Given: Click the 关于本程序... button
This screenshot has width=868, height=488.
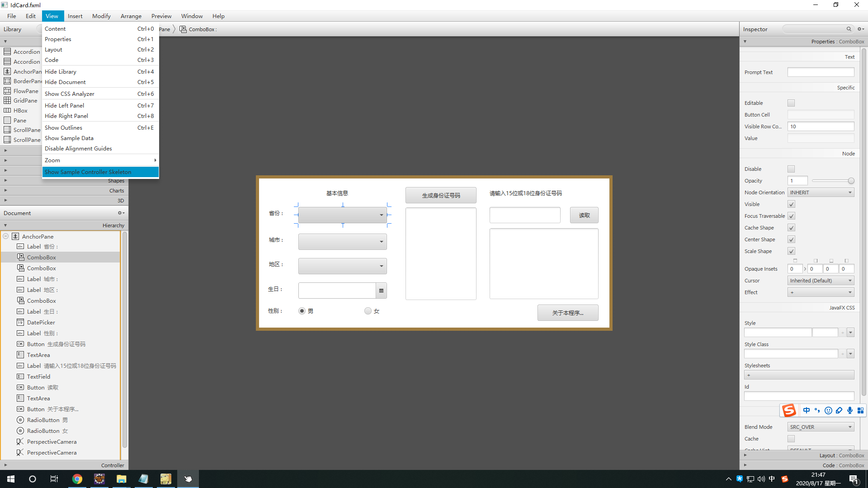Looking at the screenshot, I should click(x=567, y=313).
